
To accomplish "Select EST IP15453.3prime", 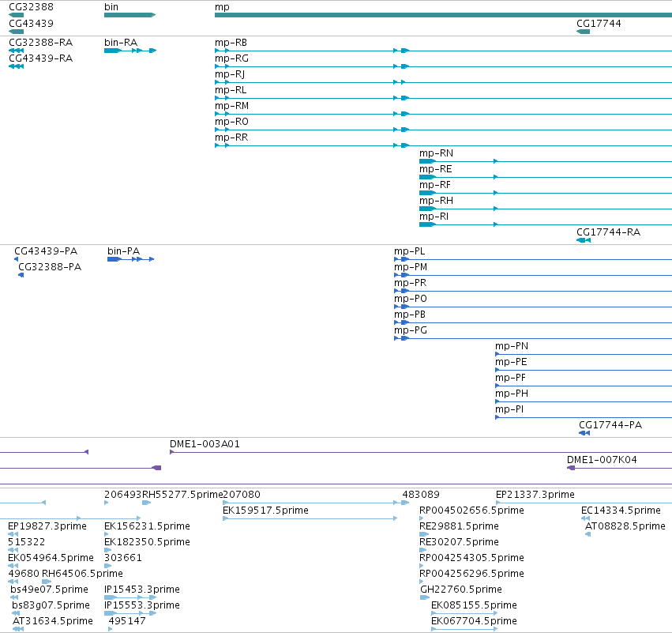I will coord(142,590).
